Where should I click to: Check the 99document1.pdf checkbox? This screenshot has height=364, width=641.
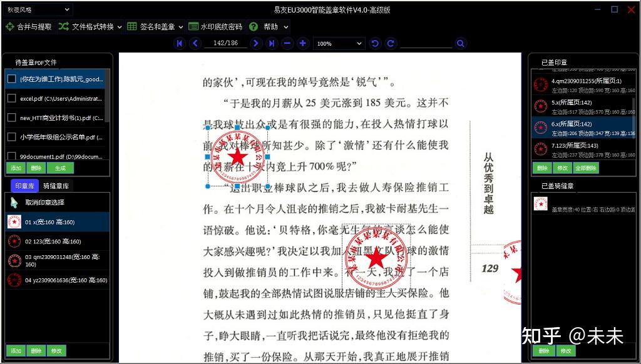[12, 156]
